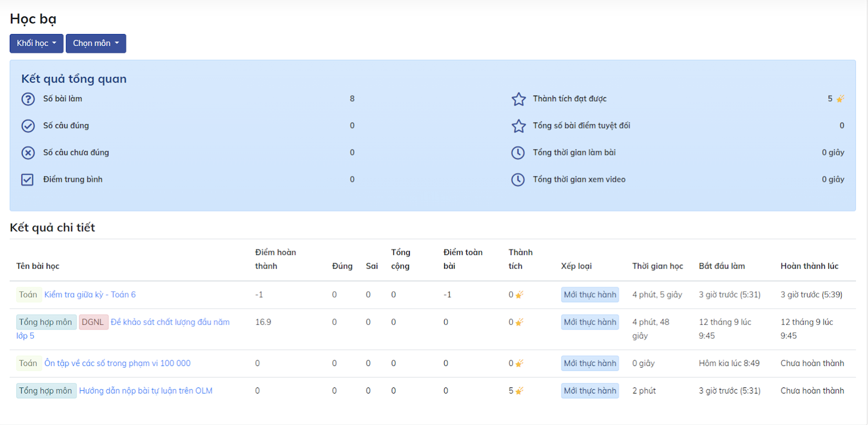Click the star icon beside Thành tích đạt được
Viewport: 868px width, 425px height.
coord(518,99)
